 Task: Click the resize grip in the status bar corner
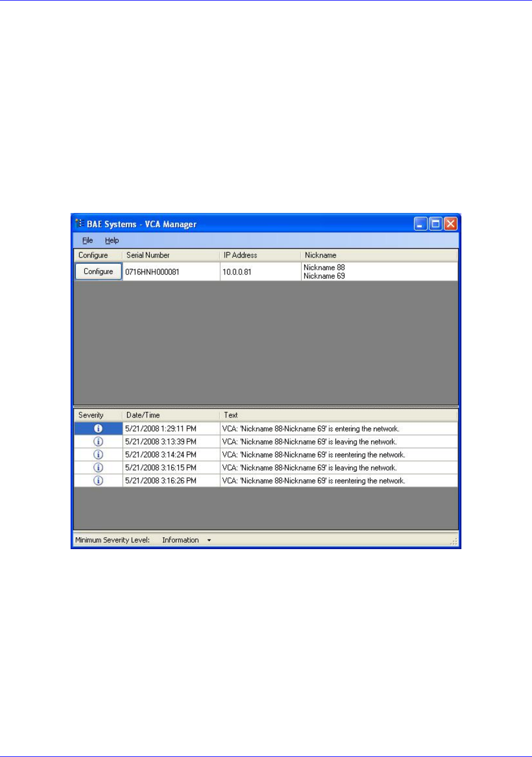[453, 541]
